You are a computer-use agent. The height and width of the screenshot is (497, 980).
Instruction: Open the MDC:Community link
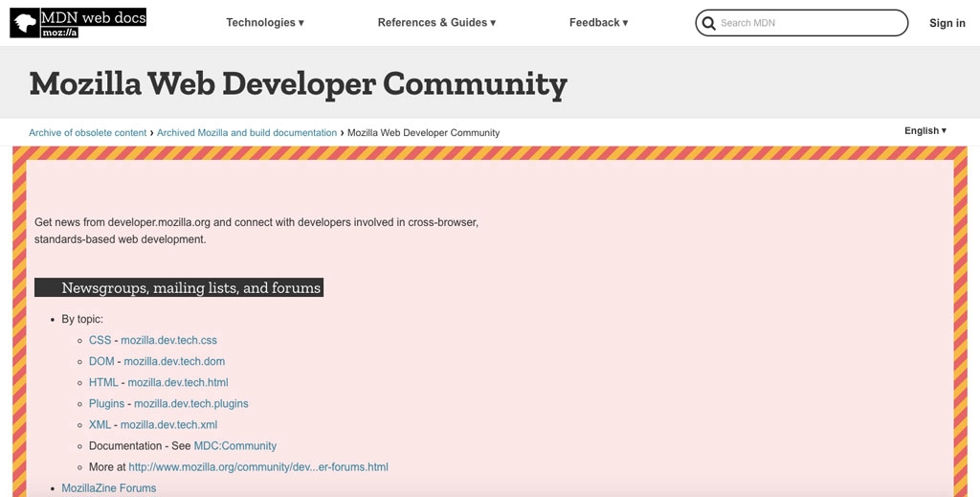click(235, 445)
